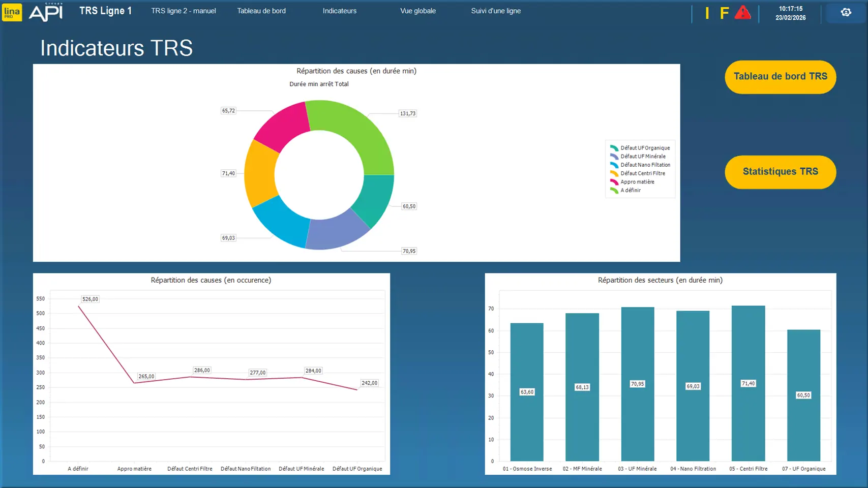Viewport: 868px width, 488px height.
Task: Click the Défaut Centri Filtre legend marker
Action: (614, 173)
